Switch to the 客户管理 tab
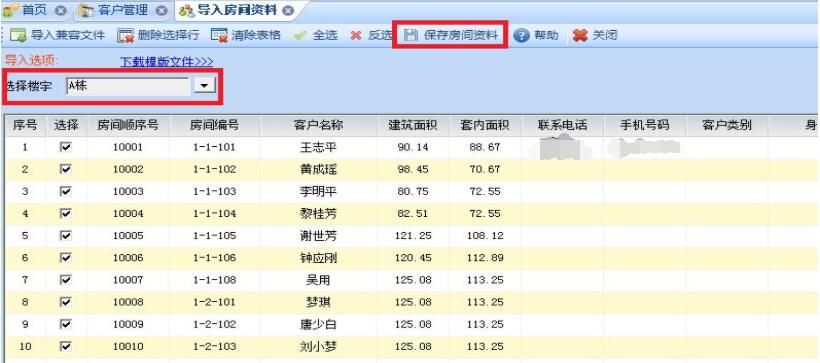 coord(123,10)
